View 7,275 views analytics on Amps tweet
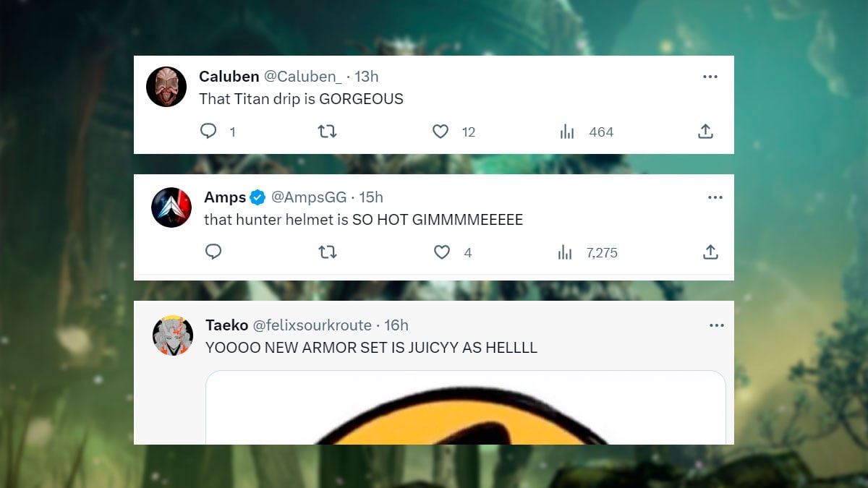Viewport: 868px width, 488px height. click(566, 252)
